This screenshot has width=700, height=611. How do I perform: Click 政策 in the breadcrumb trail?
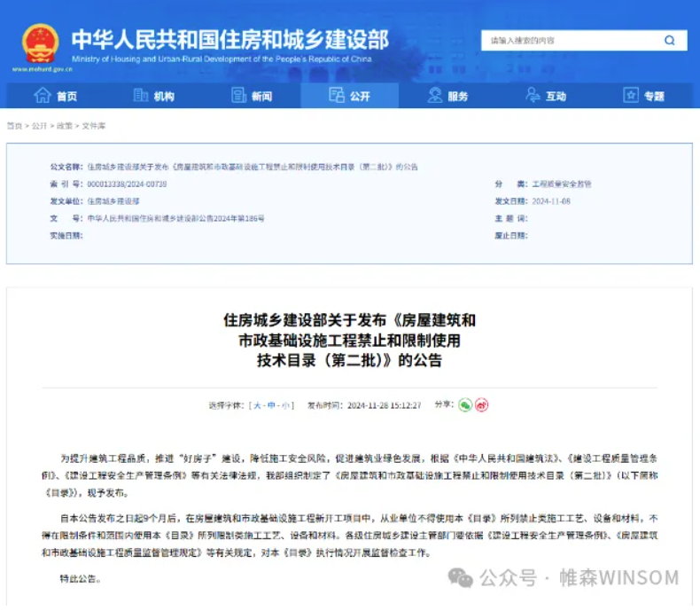65,126
